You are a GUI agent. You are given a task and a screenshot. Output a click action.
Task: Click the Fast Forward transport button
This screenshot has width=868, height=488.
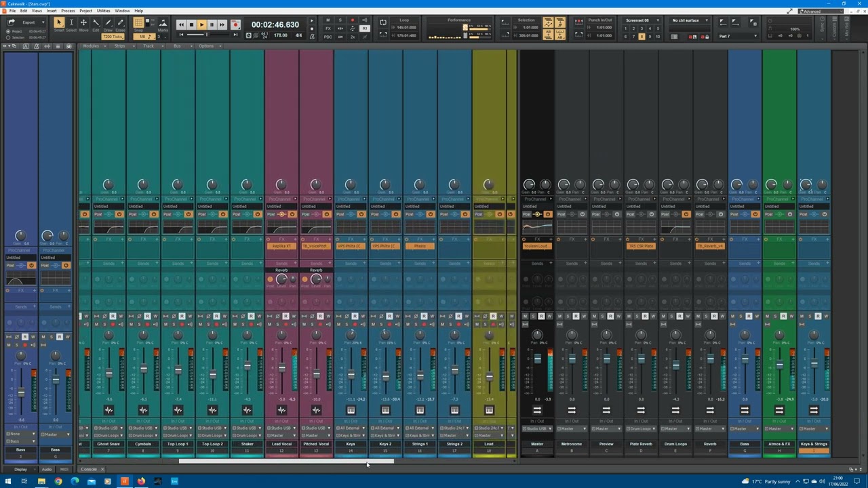[x=222, y=24]
